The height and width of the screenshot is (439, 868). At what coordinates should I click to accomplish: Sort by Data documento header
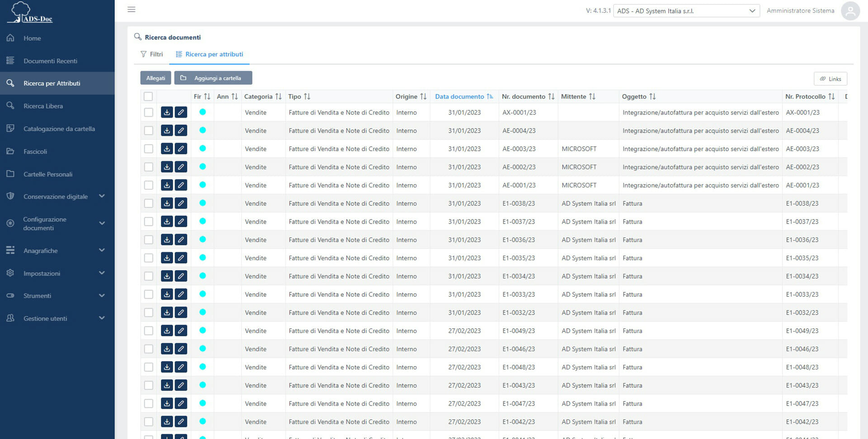tap(464, 96)
